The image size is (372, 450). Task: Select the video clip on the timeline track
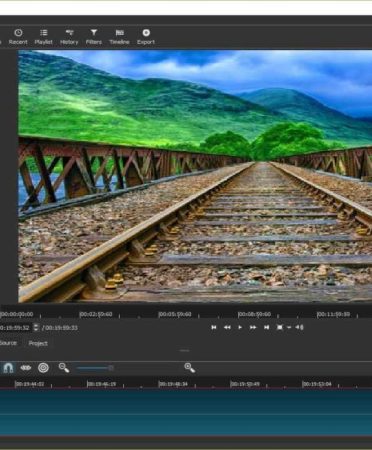pyautogui.click(x=186, y=412)
